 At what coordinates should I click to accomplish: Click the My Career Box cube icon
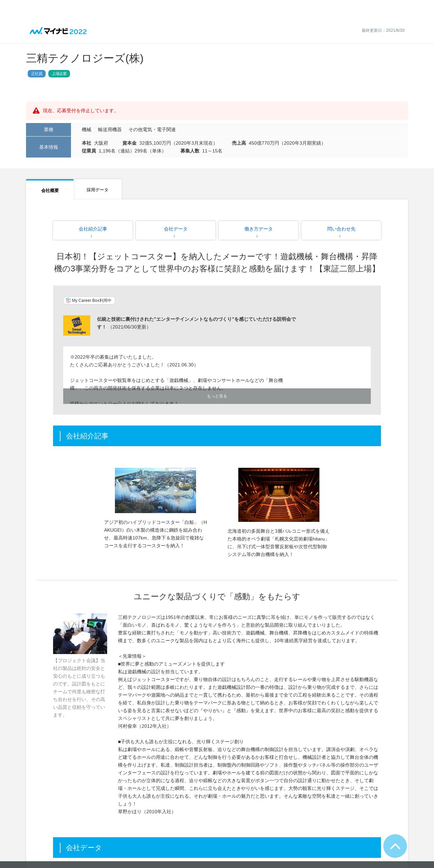68,300
